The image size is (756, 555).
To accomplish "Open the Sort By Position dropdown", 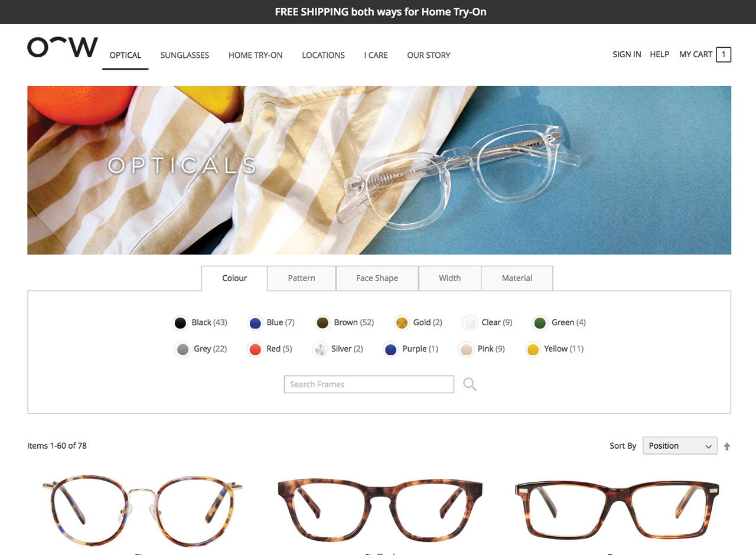I will [x=680, y=446].
